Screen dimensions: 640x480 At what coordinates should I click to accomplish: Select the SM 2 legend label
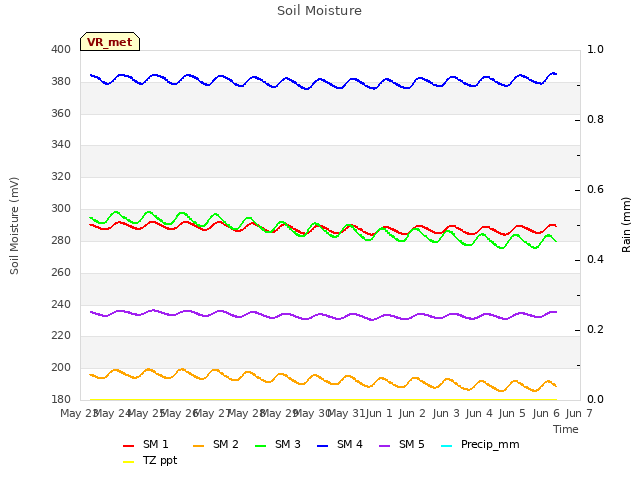click(226, 444)
